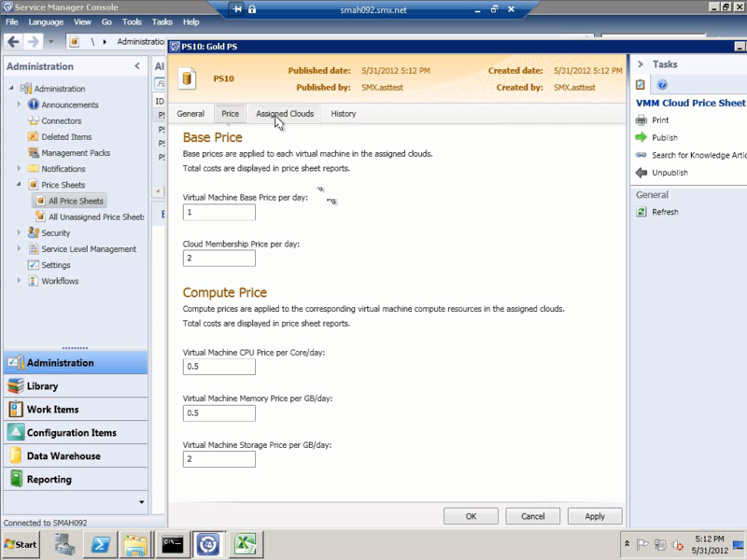
Task: Click the navigation Back arrow
Action: pyautogui.click(x=13, y=42)
